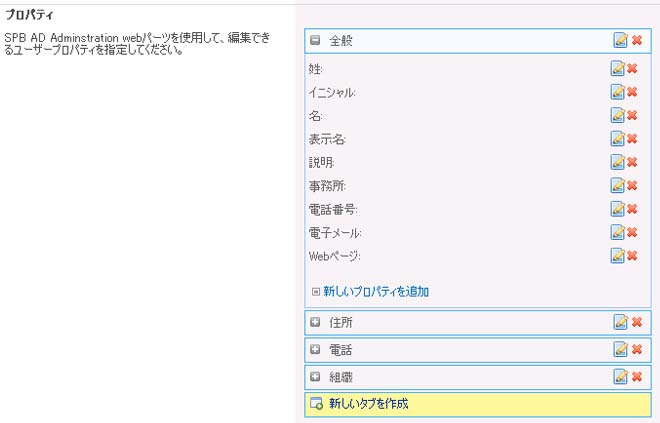Viewport: 660px width, 423px height.
Task: Delete the 組織 tab
Action: pyautogui.click(x=637, y=376)
